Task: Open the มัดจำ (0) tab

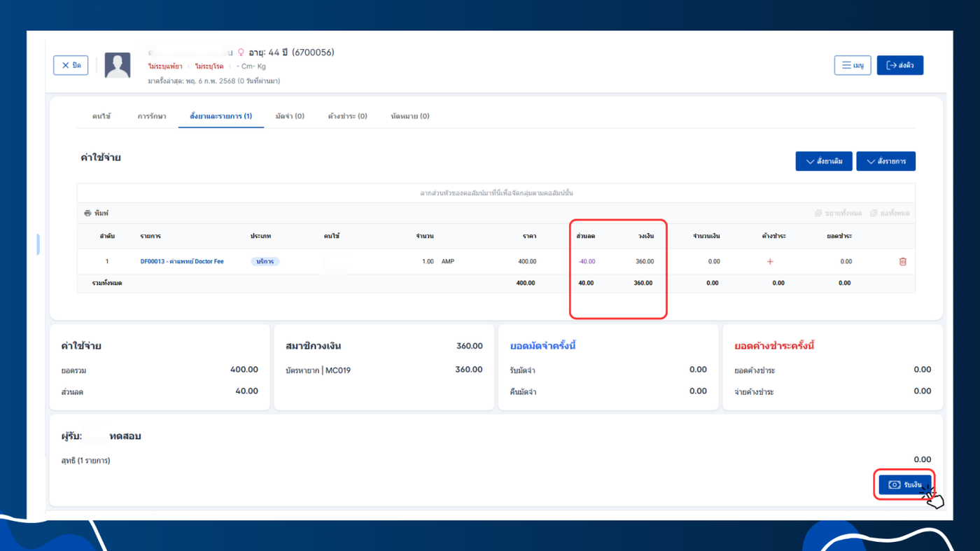Action: point(290,116)
